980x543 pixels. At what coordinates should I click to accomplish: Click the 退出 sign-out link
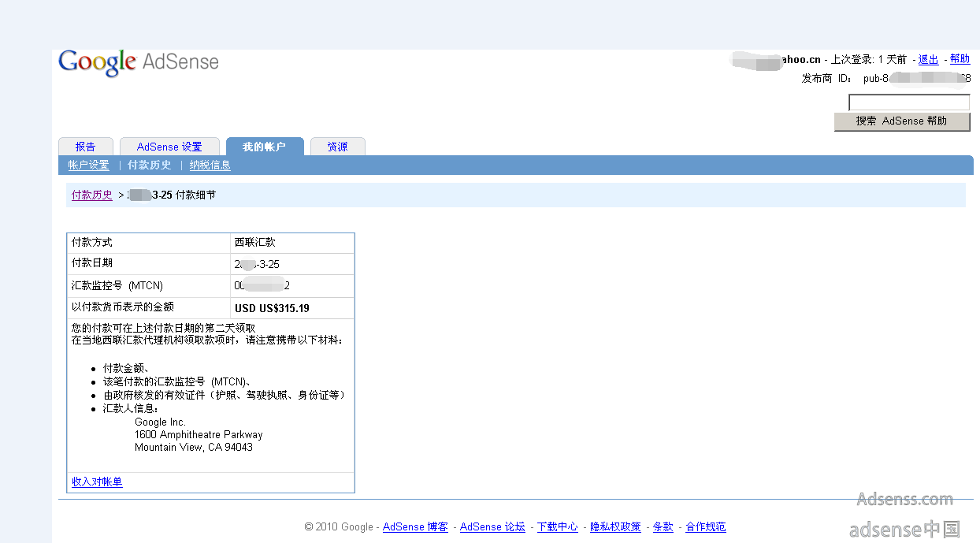pyautogui.click(x=928, y=59)
